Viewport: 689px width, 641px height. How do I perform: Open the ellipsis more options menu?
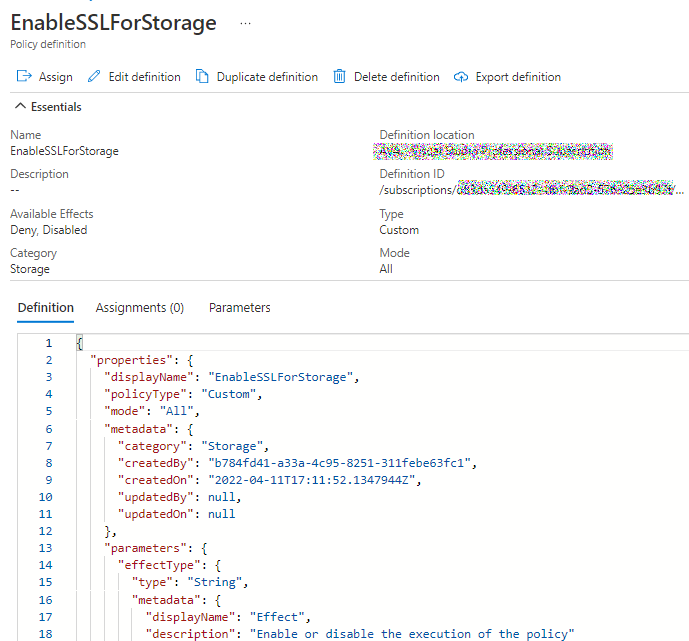tap(246, 22)
